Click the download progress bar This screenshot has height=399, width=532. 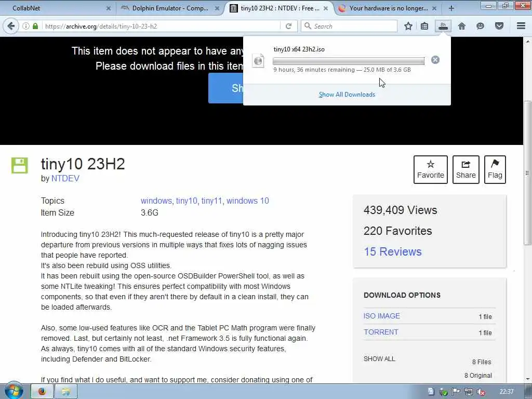point(349,61)
